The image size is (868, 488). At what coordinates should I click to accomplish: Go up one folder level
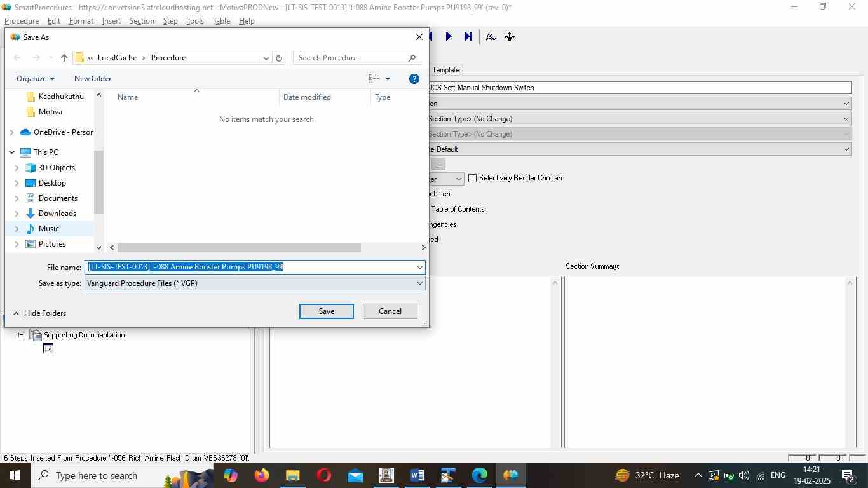64,58
